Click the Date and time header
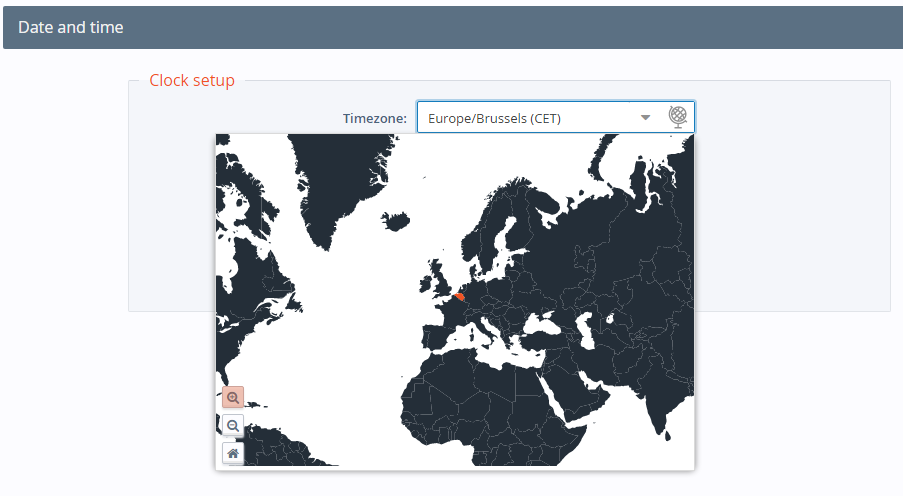903x496 pixels. tap(71, 28)
